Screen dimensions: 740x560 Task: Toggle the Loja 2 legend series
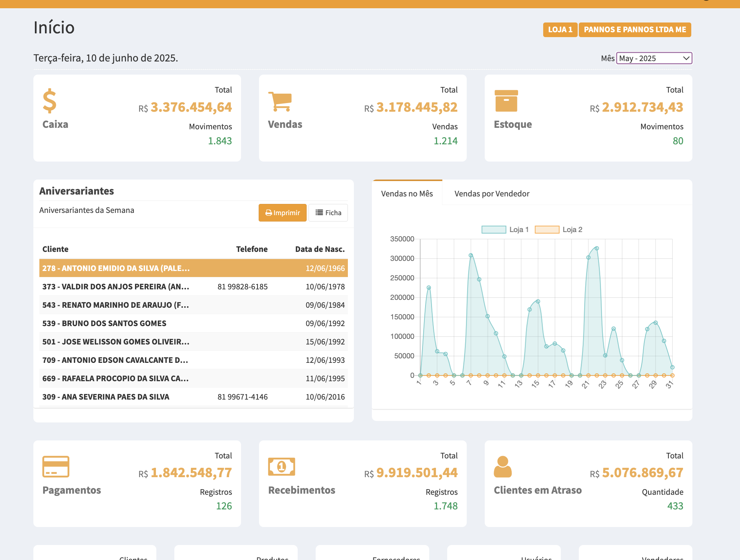coord(547,229)
